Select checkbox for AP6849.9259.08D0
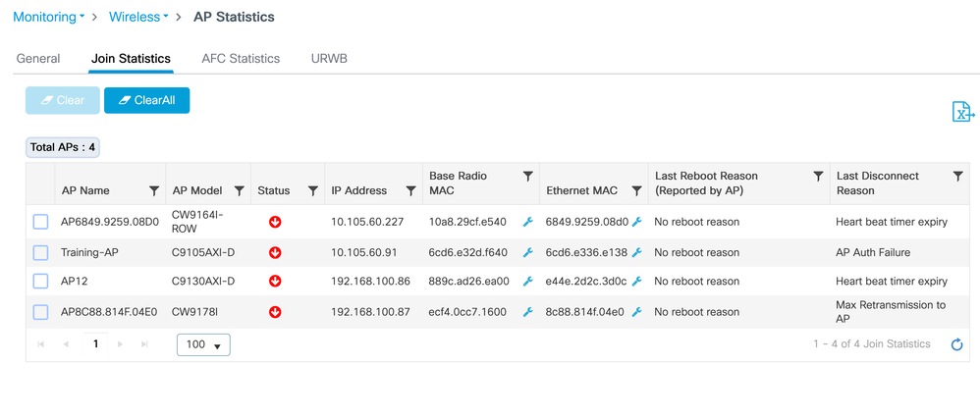This screenshot has width=980, height=418. [40, 222]
